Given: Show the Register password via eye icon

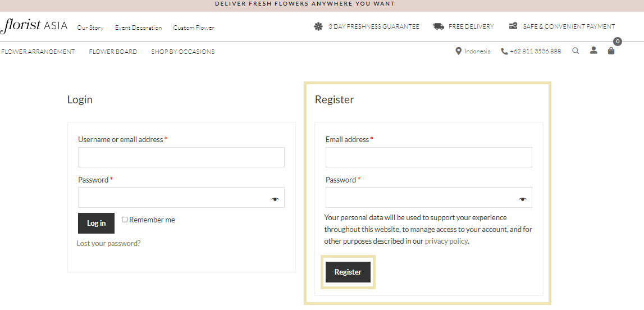Looking at the screenshot, I should tap(522, 199).
